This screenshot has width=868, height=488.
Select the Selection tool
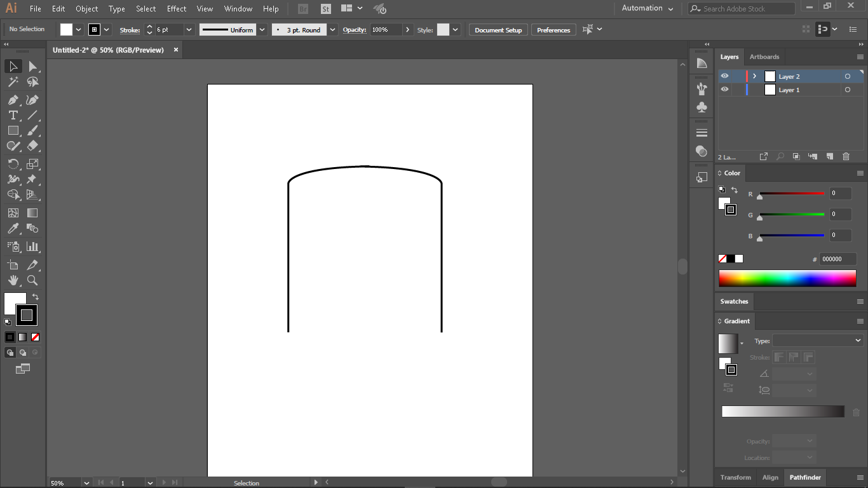pyautogui.click(x=13, y=67)
